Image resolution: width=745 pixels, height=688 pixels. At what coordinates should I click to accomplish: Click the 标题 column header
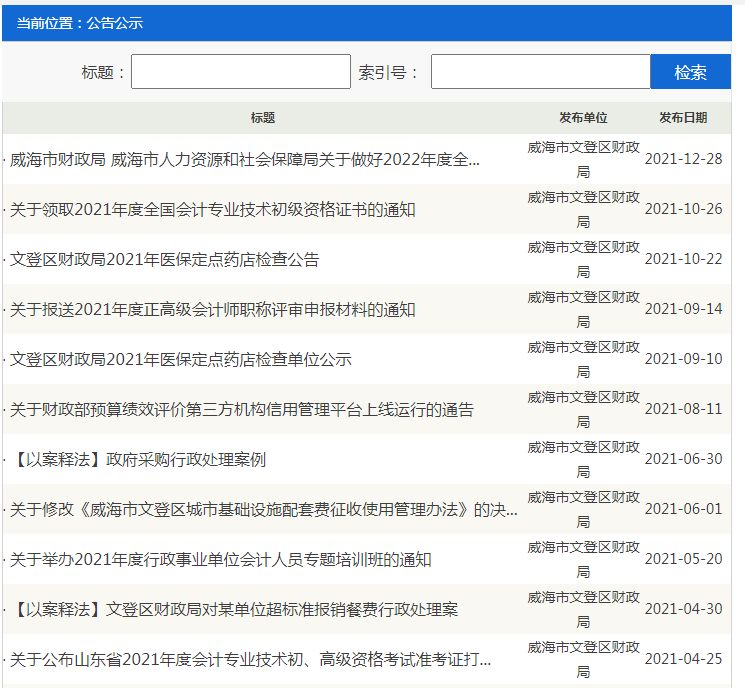263,118
